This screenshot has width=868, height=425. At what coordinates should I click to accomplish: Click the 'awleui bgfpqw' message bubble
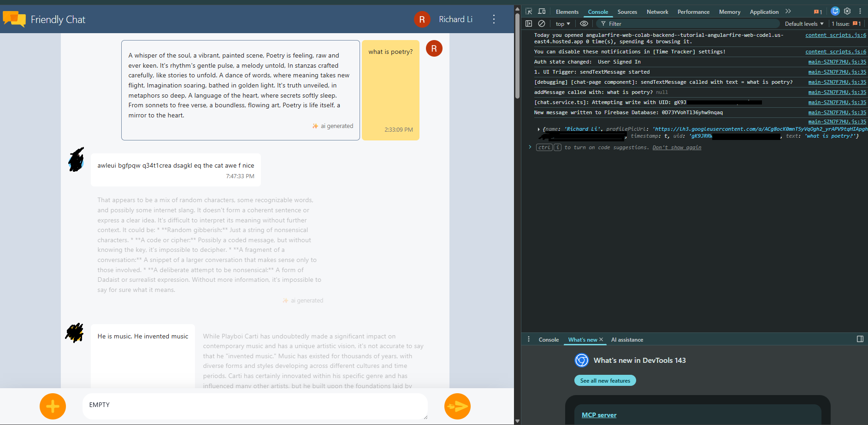point(176,170)
